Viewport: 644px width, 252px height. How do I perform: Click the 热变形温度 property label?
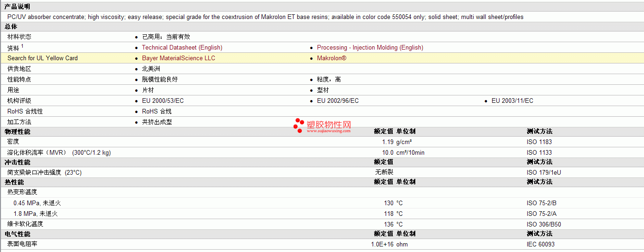click(x=22, y=192)
